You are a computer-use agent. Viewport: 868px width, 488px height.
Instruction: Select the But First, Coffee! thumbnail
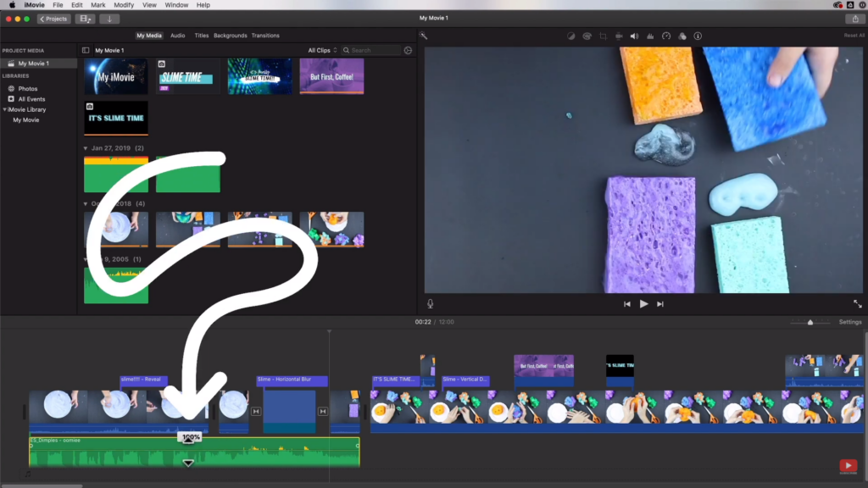click(x=331, y=76)
